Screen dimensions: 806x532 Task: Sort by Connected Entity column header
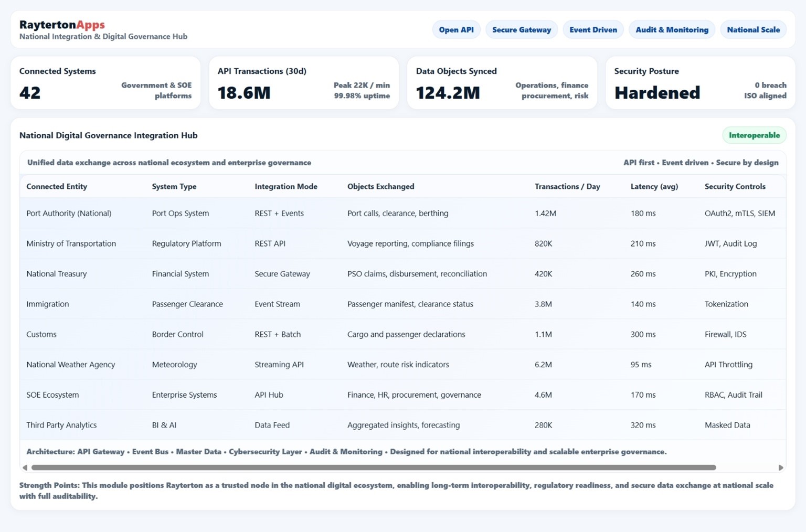click(x=57, y=186)
